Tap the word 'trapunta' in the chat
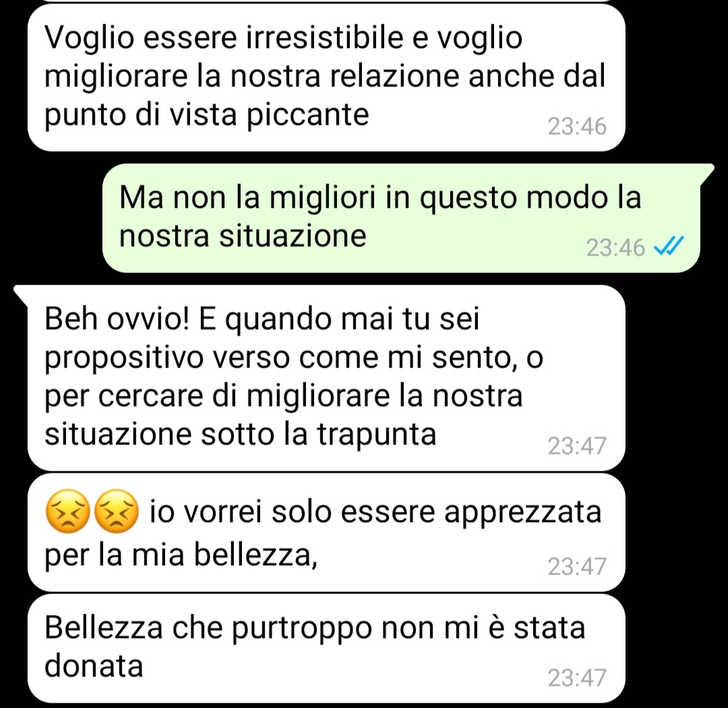The image size is (728, 708). 377,435
